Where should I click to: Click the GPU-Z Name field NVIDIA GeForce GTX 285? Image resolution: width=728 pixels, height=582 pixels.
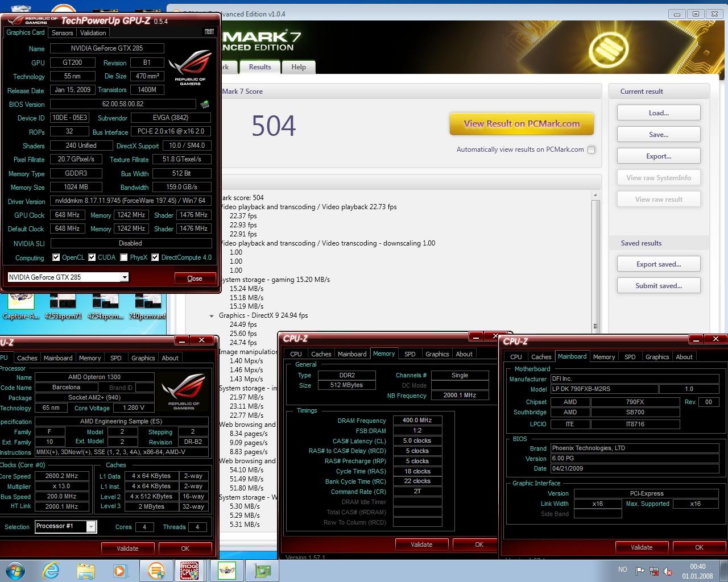pyautogui.click(x=107, y=48)
